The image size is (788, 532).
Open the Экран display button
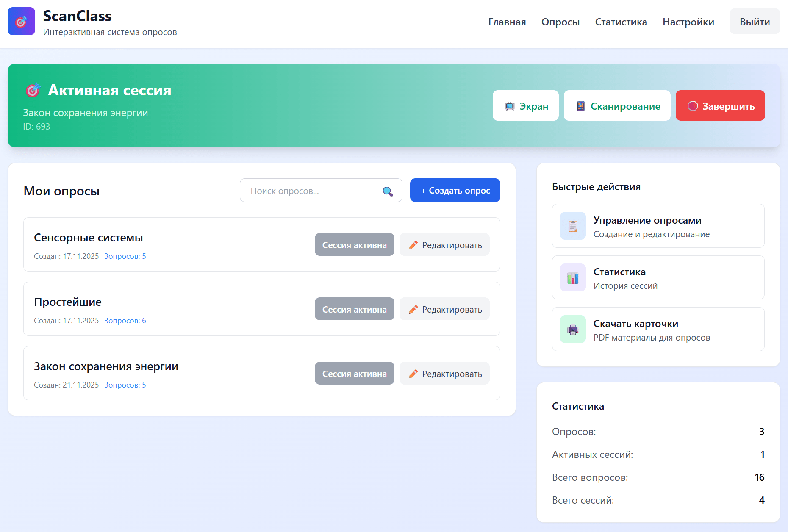[525, 106]
